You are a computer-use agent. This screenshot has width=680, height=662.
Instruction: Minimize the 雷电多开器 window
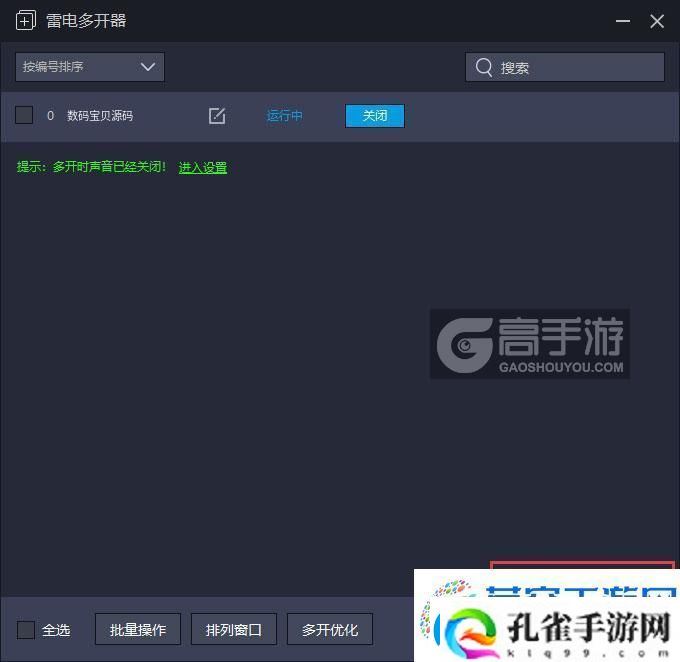623,21
